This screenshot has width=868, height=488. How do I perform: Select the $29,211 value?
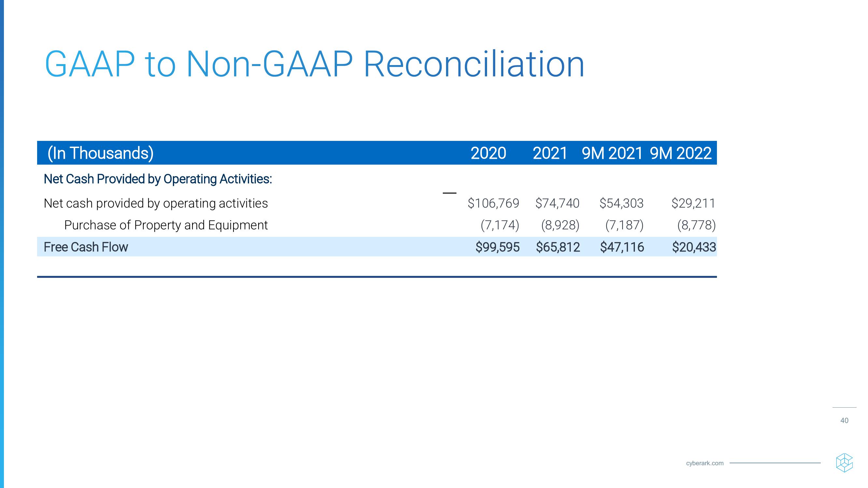tap(693, 203)
